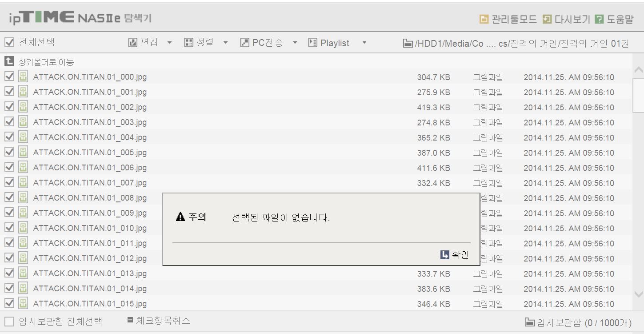
Task: Uncheck ATTACK.ON.TITAN.01_004.jpg checkbox
Action: (9, 137)
